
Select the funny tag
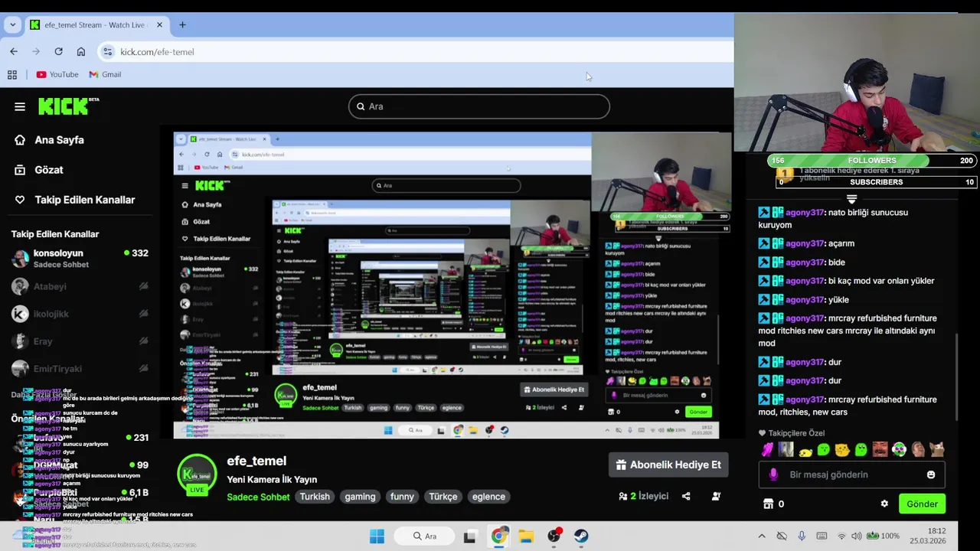[x=402, y=497]
